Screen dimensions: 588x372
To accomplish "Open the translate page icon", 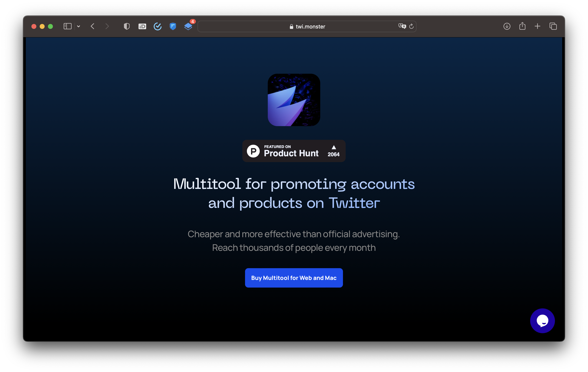I will (x=402, y=26).
